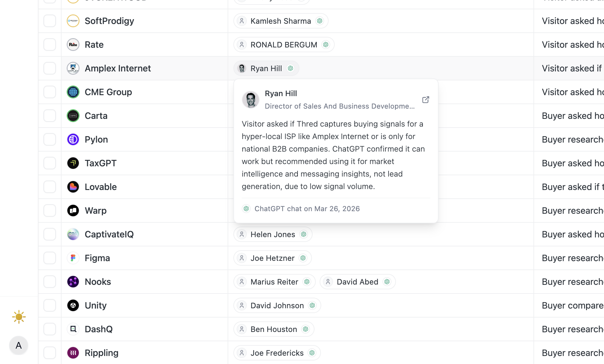Open the RONALD BERGUM contact chip

pyautogui.click(x=284, y=45)
